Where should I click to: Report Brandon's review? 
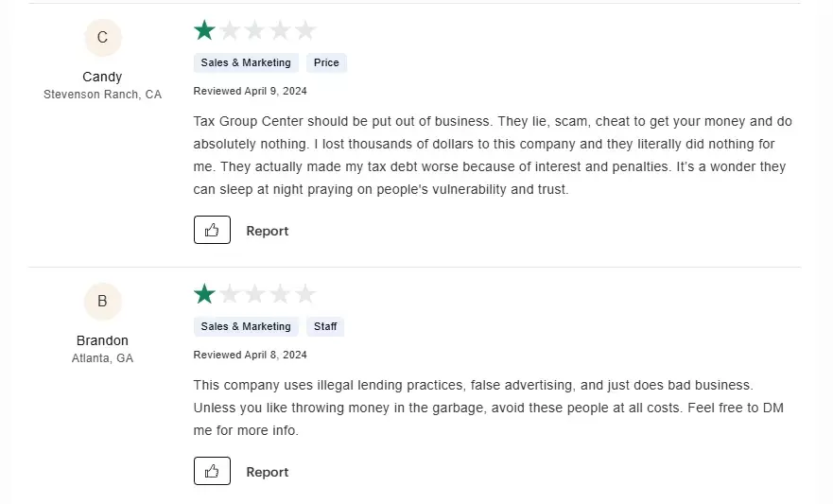click(x=267, y=472)
